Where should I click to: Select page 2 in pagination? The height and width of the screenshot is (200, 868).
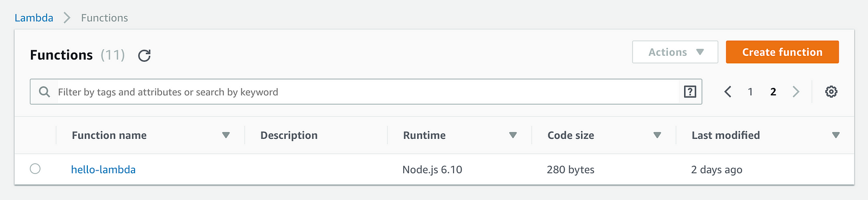click(x=773, y=92)
